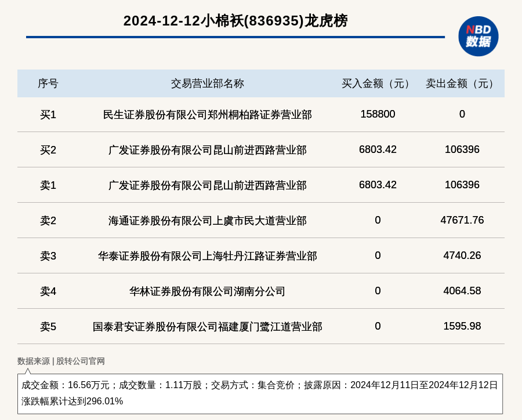Click 6803.42 in the 卖1 row
522x420 pixels.
[x=378, y=185]
